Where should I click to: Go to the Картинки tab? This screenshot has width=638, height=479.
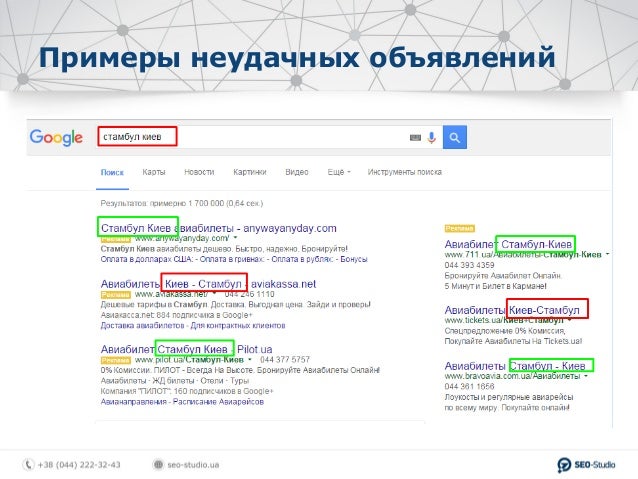coord(250,172)
